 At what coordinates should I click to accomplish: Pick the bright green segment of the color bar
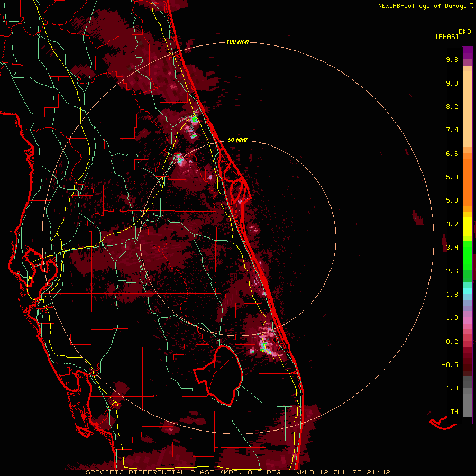point(467,255)
